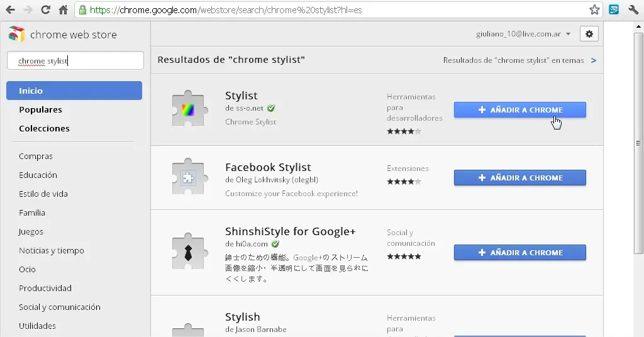Open the Stylish extension title

click(x=242, y=318)
